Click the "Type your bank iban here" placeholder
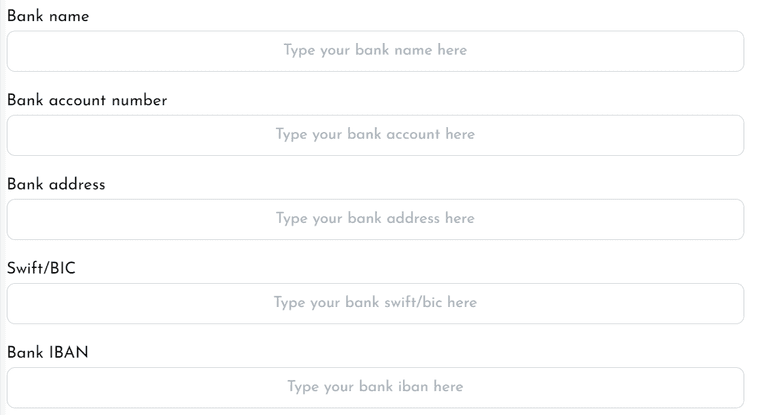The height and width of the screenshot is (415, 760). (x=375, y=386)
